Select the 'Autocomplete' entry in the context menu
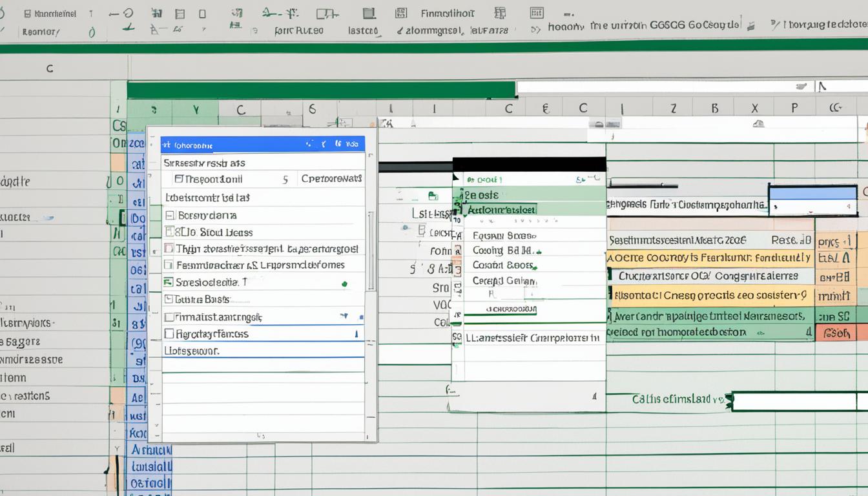 pos(501,211)
